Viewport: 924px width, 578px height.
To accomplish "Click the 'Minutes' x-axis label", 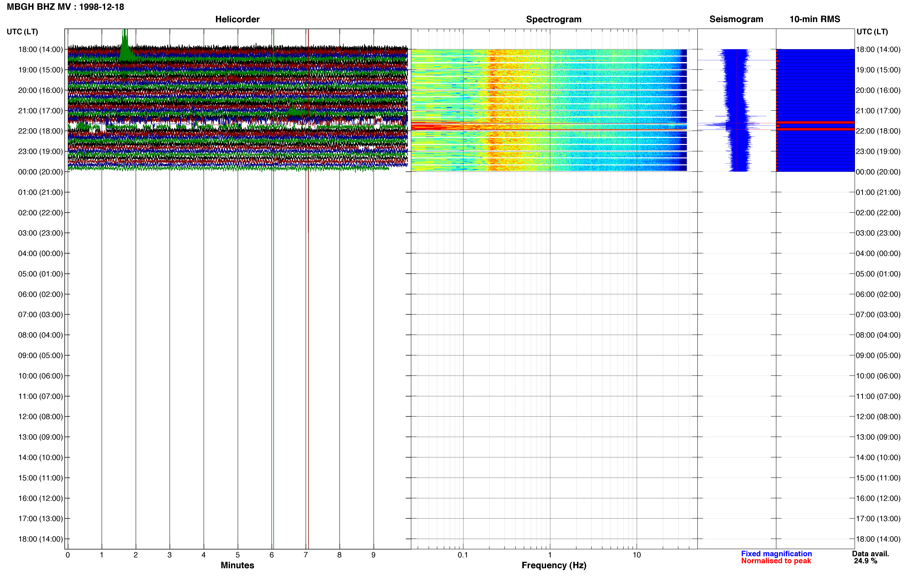I will tap(237, 565).
